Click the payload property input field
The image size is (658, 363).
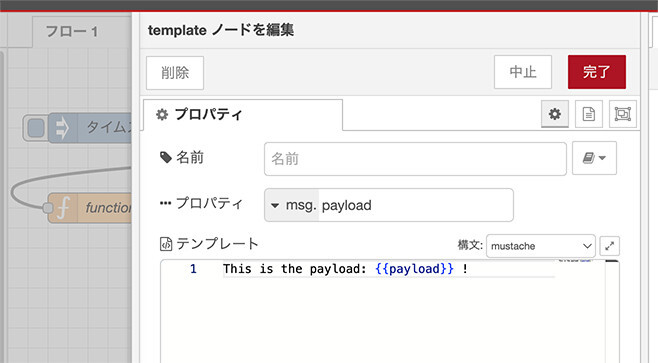pyautogui.click(x=415, y=205)
